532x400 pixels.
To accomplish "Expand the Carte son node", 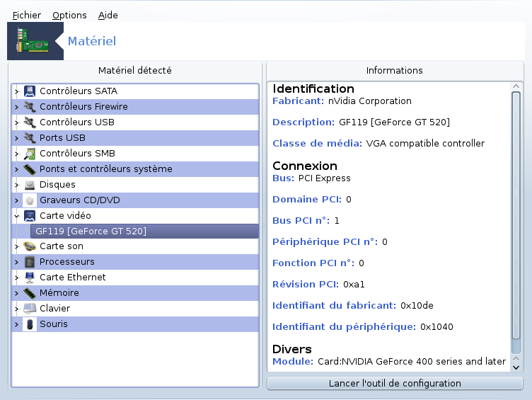I will pos(17,246).
